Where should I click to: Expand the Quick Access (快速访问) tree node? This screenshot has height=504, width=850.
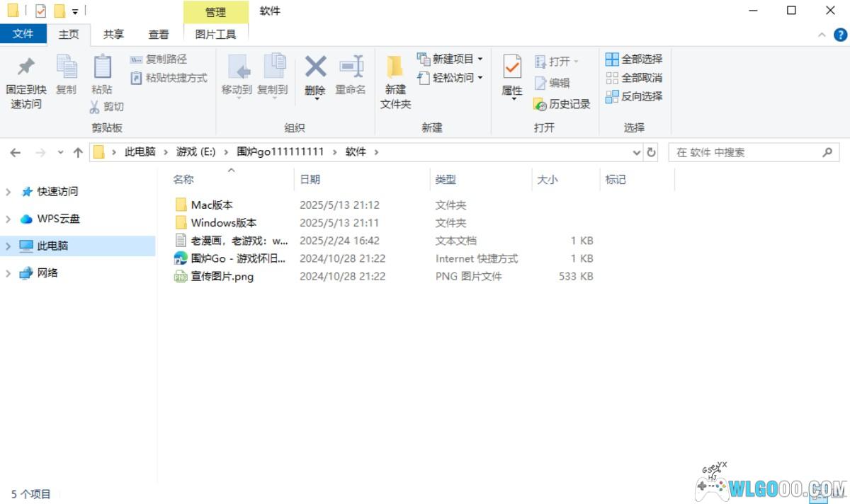pos(8,192)
